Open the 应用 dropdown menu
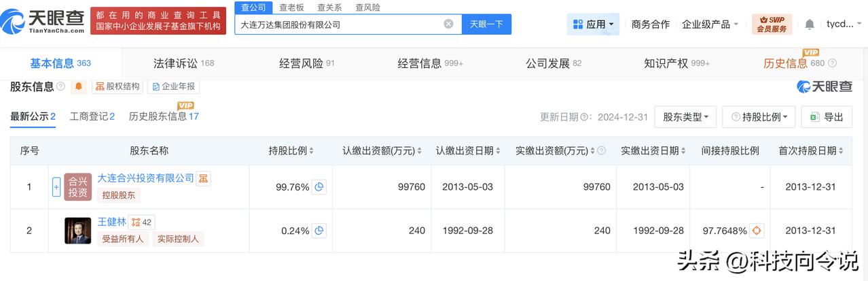Image resolution: width=868 pixels, height=281 pixels. click(593, 24)
